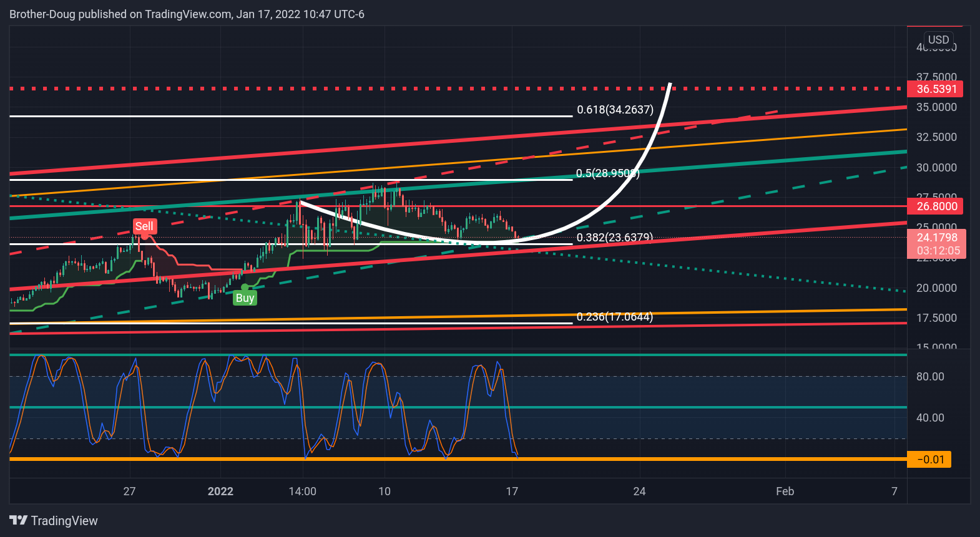Click the 35.0000 price axis value
The width and height of the screenshot is (980, 537).
coord(936,107)
